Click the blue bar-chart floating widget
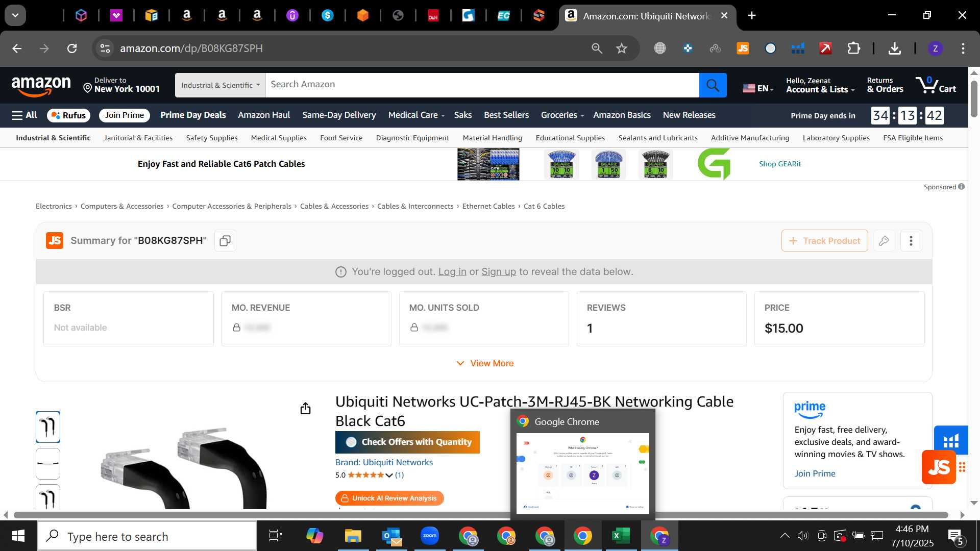The width and height of the screenshot is (980, 551). (951, 440)
